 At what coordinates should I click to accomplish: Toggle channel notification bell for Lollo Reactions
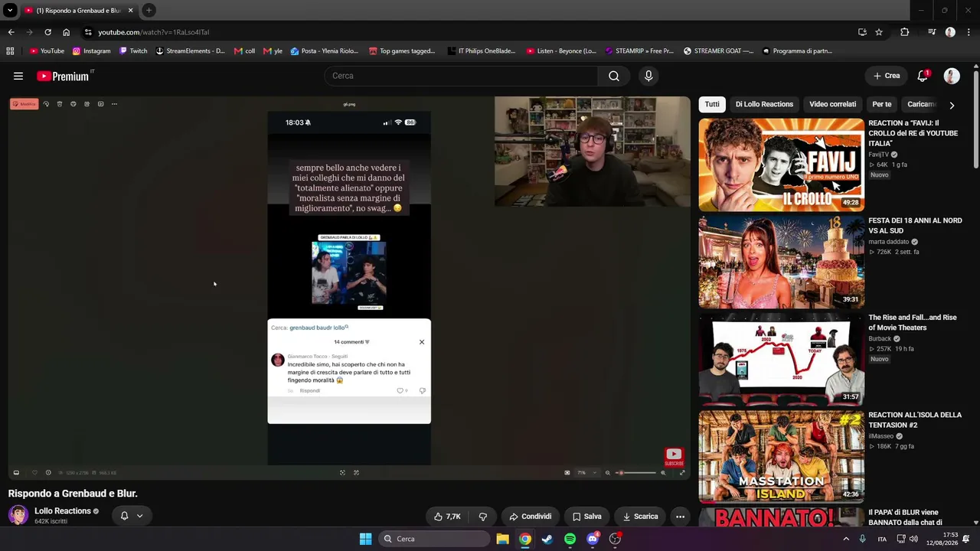pyautogui.click(x=124, y=516)
